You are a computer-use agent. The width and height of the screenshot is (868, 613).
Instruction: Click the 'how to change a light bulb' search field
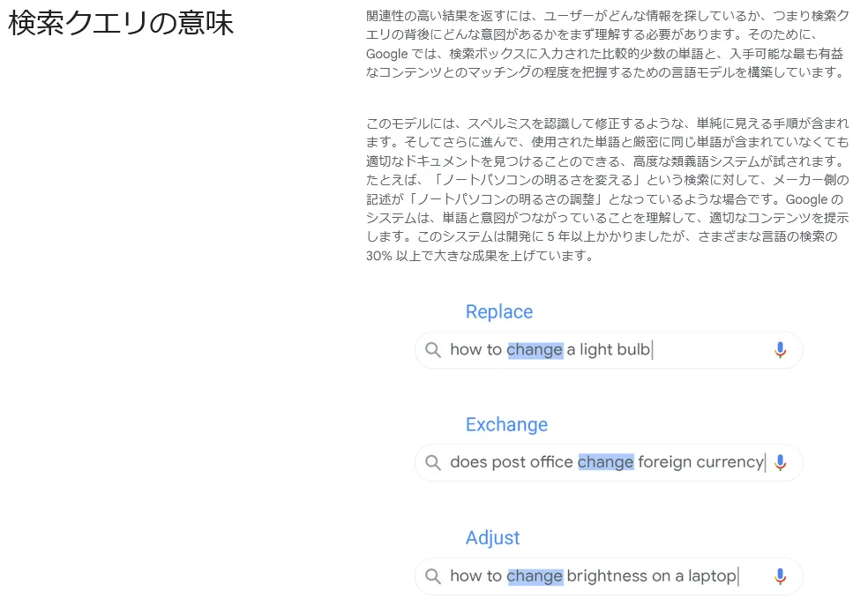pyautogui.click(x=609, y=350)
